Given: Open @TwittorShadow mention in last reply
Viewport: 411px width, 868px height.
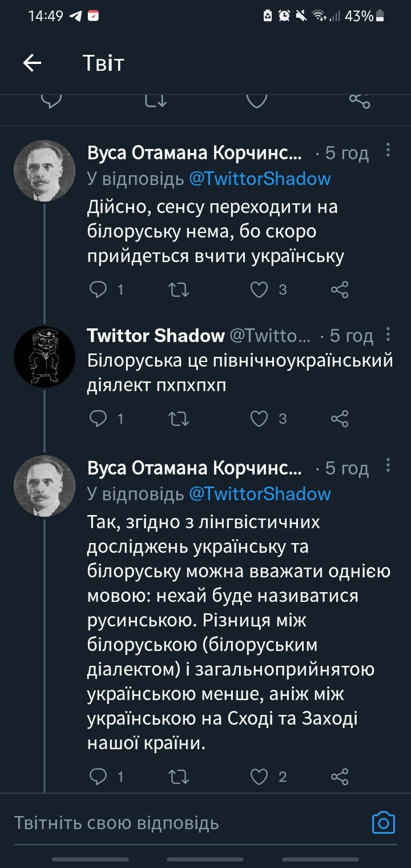Looking at the screenshot, I should [260, 493].
